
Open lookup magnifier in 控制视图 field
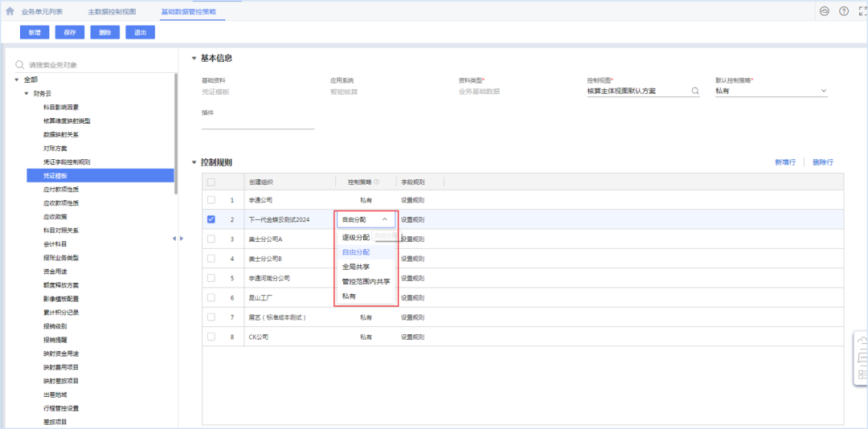tap(695, 92)
